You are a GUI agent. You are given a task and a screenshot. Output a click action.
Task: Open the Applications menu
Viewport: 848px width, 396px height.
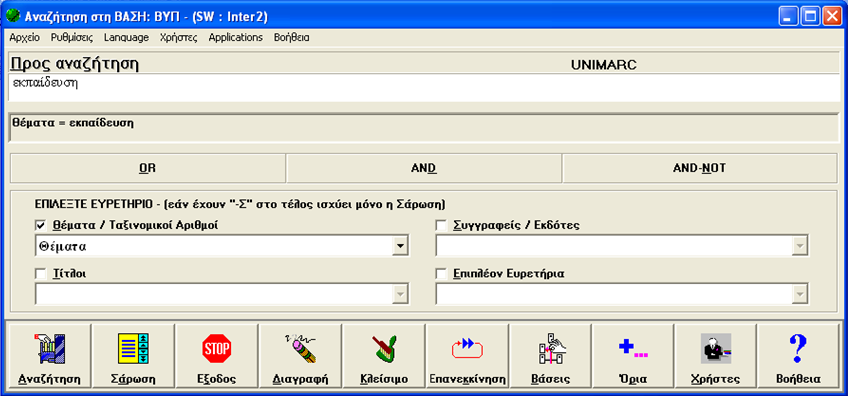click(x=236, y=38)
